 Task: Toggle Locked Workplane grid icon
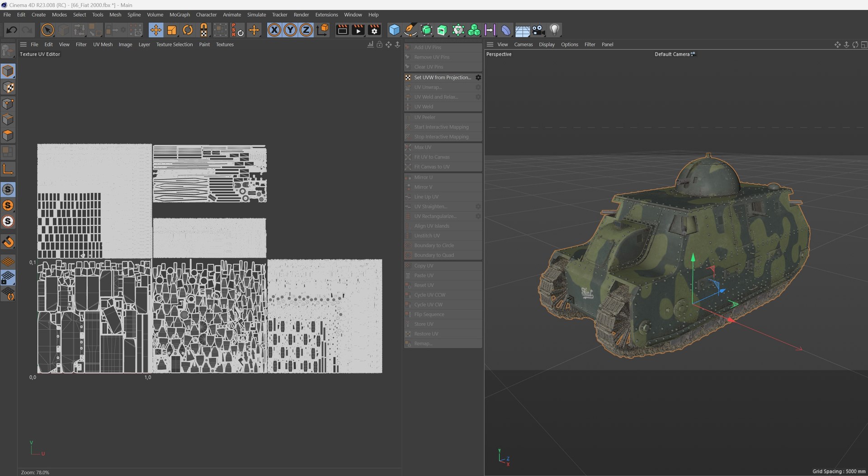[x=8, y=277]
